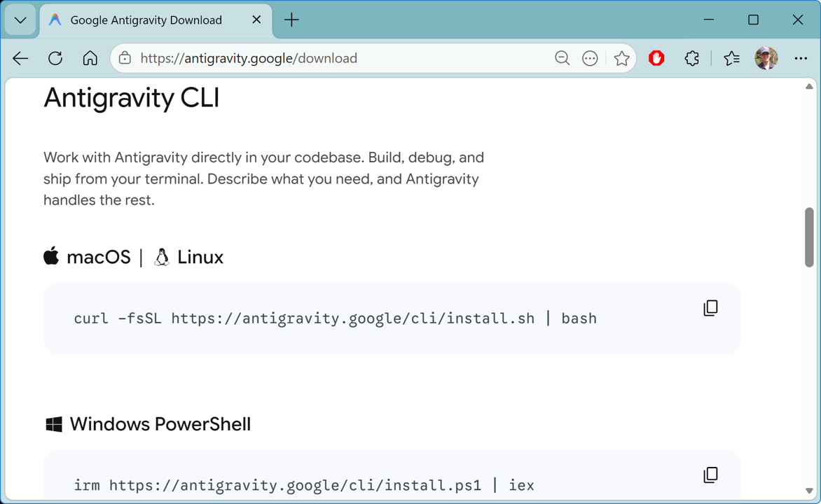Click the address bar URL field
821x504 pixels.
[340, 58]
